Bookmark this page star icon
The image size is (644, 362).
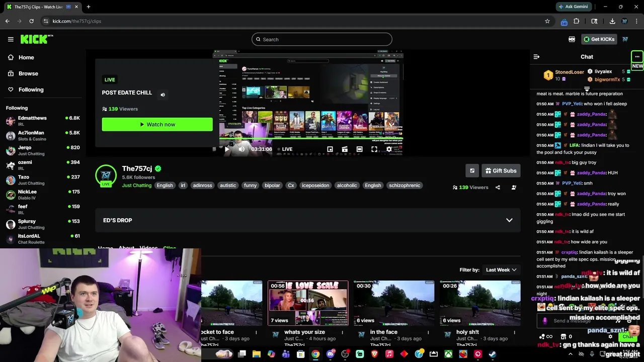pyautogui.click(x=547, y=21)
